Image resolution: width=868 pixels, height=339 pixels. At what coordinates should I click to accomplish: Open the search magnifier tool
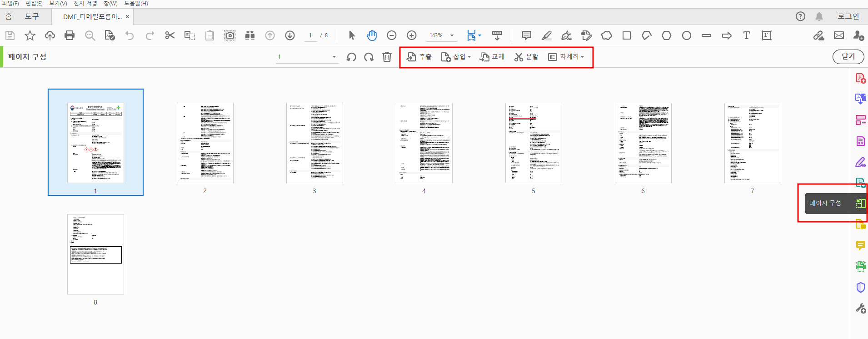(90, 35)
